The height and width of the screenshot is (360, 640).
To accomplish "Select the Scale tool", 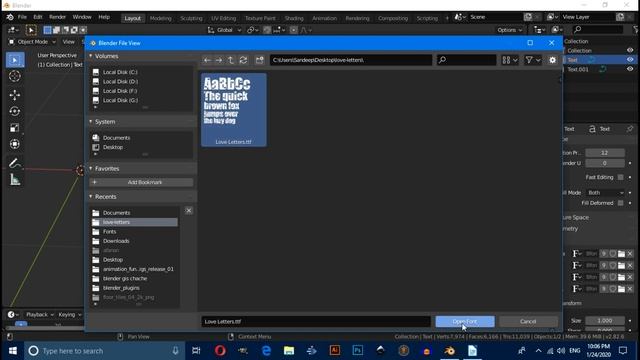I will [x=15, y=128].
